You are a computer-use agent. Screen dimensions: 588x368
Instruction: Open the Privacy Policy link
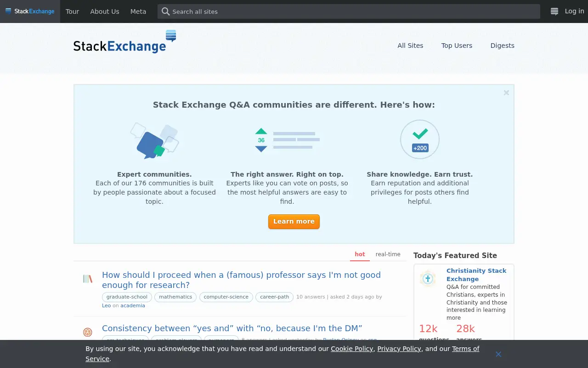[399, 349]
